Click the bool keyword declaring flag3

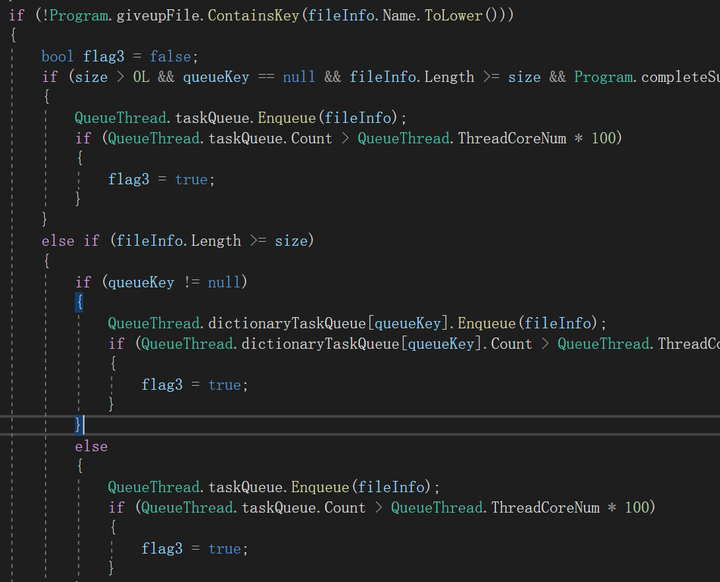[57, 56]
